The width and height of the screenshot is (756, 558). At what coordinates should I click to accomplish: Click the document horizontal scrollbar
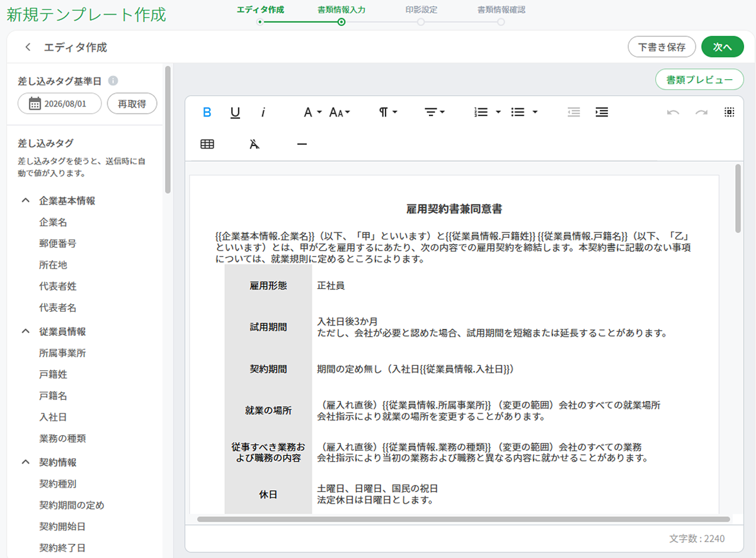(x=464, y=520)
